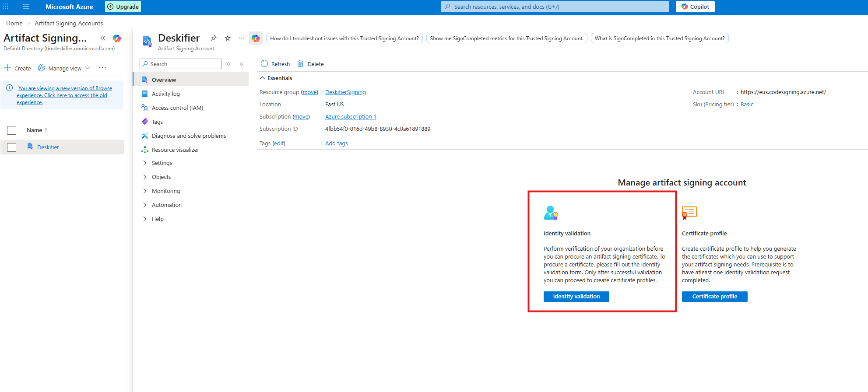
Task: Click the old Browse experience notice link
Action: tap(64, 95)
